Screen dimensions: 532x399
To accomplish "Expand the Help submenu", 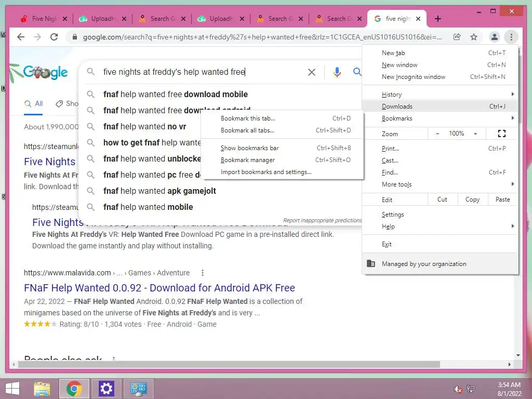I will tap(440, 227).
